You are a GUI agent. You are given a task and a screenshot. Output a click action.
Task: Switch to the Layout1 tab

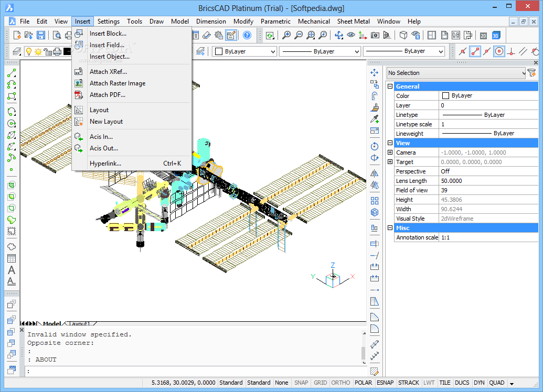click(x=79, y=324)
